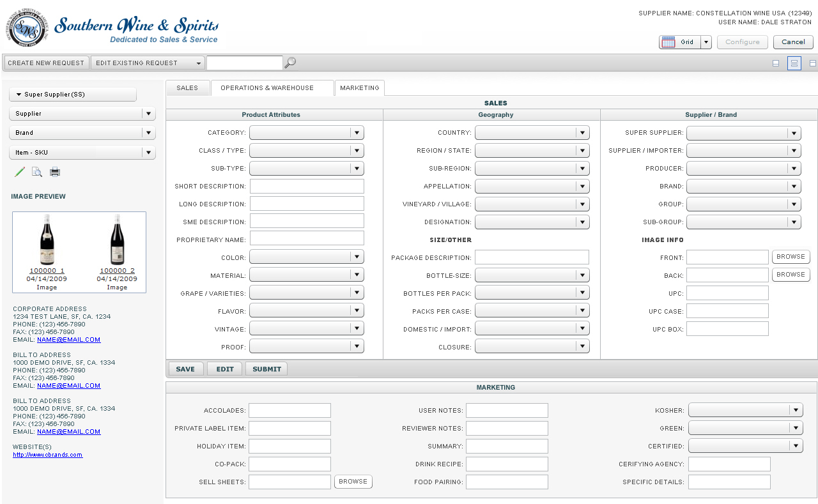Open the Certified dropdown
This screenshot has width=818, height=504.
[746, 446]
